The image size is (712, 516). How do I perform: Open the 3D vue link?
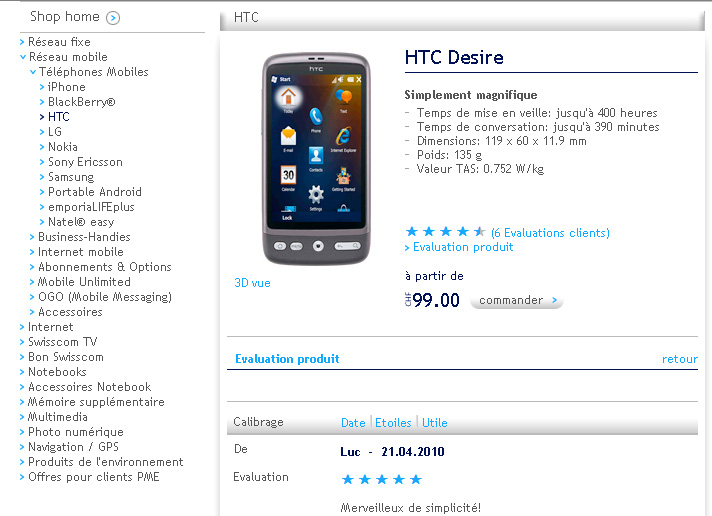(252, 283)
